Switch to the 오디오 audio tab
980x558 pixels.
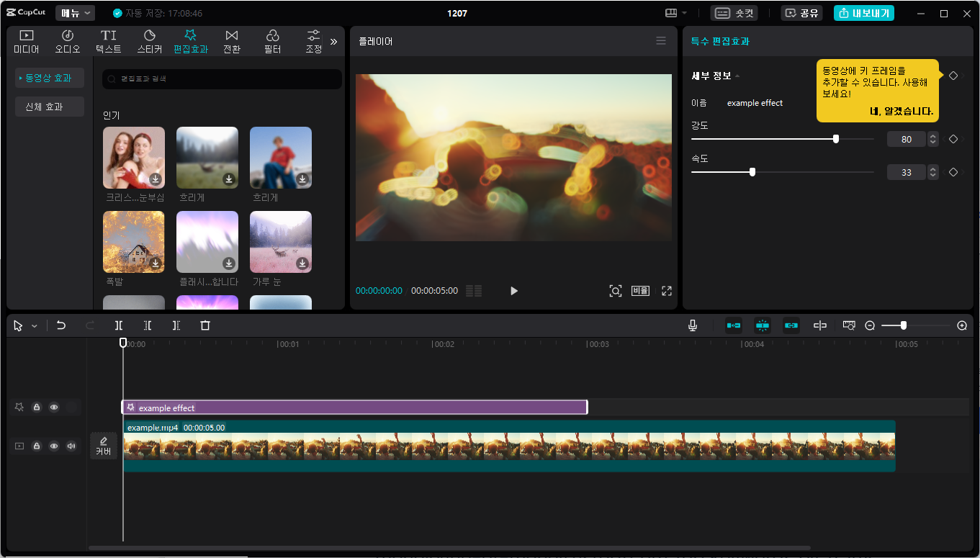point(68,42)
